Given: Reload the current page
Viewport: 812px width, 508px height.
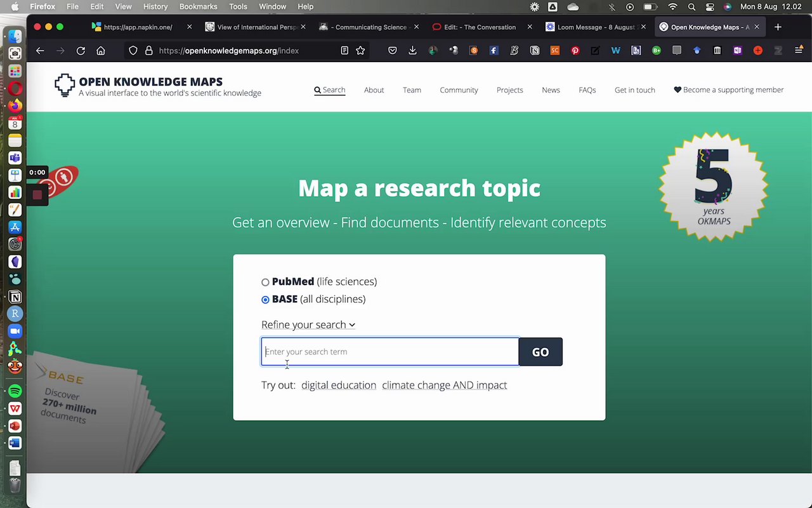Looking at the screenshot, I should [81, 51].
